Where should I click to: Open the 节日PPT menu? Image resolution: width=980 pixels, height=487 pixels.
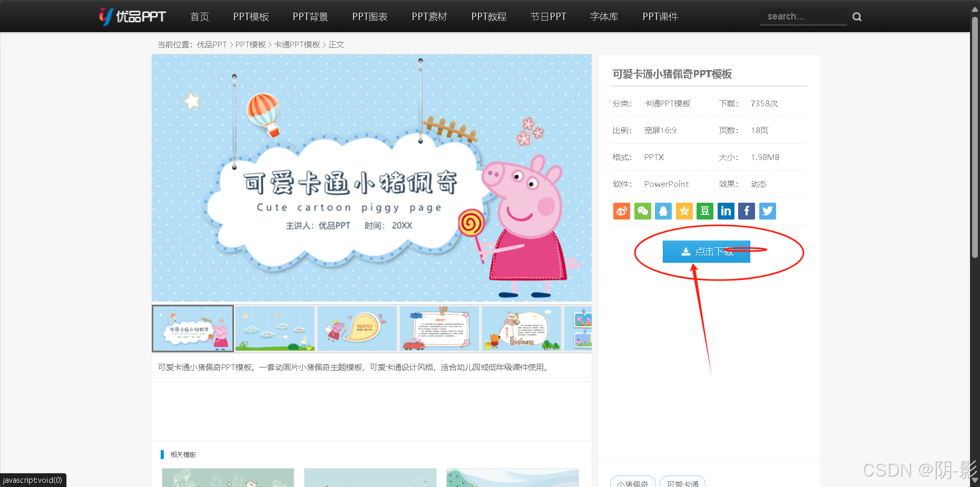[548, 17]
